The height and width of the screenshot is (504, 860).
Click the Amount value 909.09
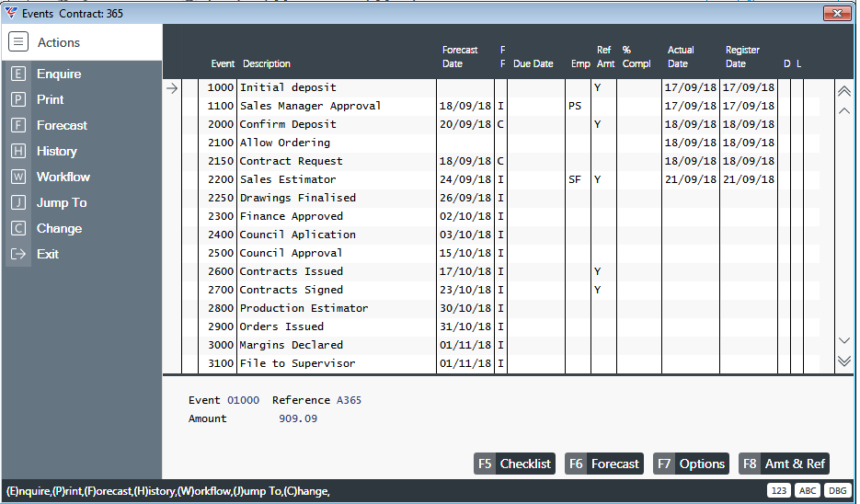298,418
